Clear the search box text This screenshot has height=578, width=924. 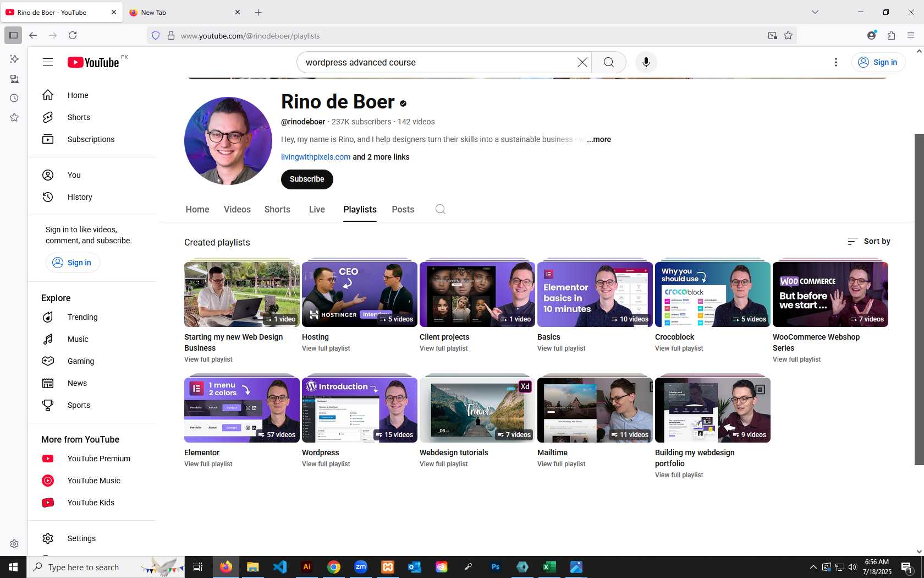[x=582, y=62]
